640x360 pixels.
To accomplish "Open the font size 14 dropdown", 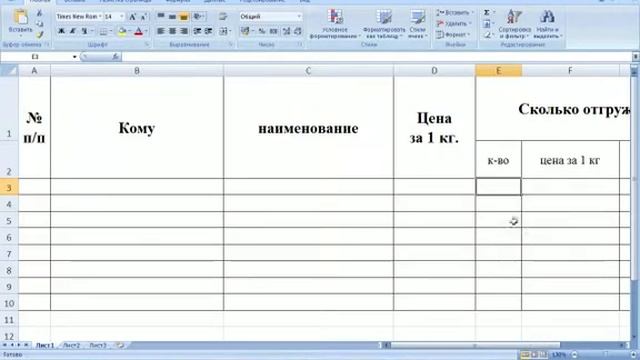I will click(122, 17).
